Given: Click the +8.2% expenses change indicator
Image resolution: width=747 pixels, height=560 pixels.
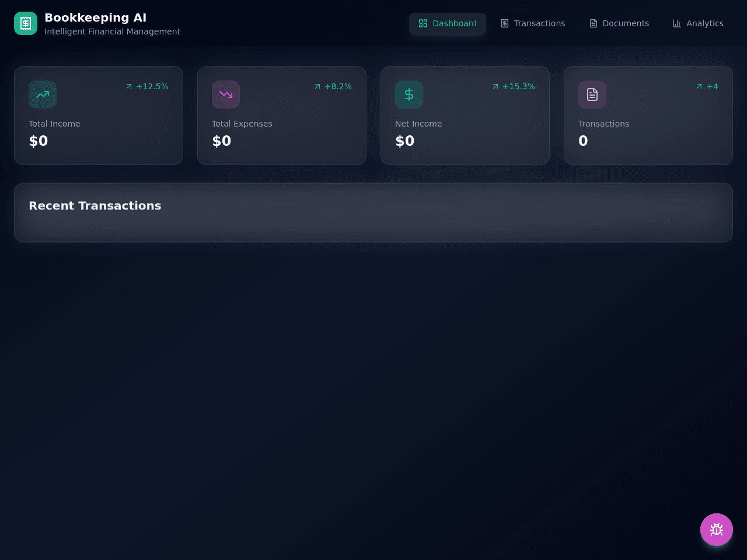Looking at the screenshot, I should pos(333,86).
